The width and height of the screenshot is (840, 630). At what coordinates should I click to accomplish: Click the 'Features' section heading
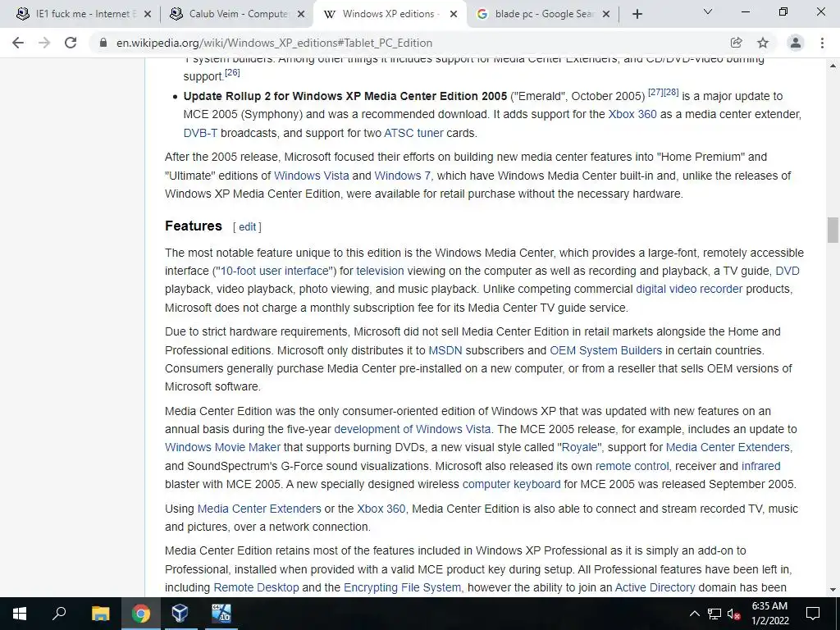pyautogui.click(x=194, y=226)
